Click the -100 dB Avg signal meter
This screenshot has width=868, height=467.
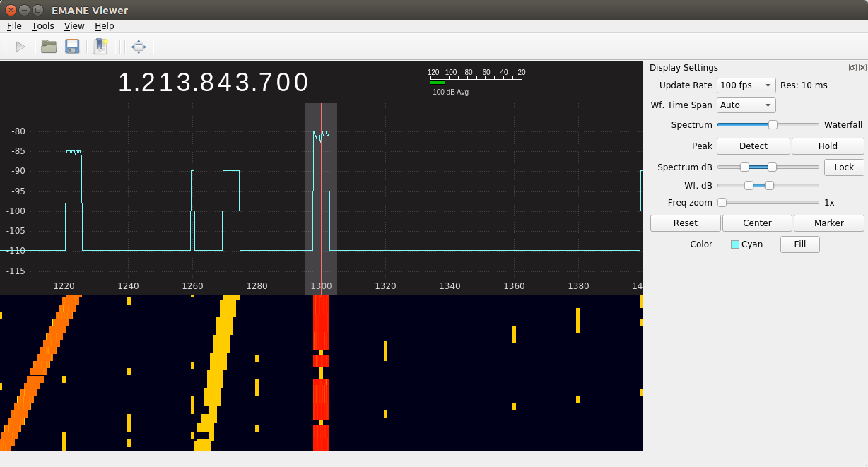(476, 82)
